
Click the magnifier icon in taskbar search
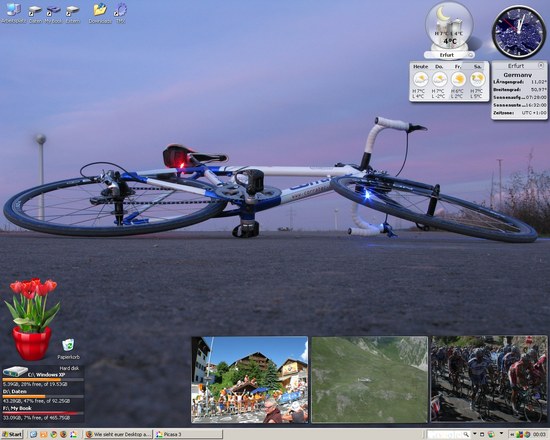click(467, 434)
